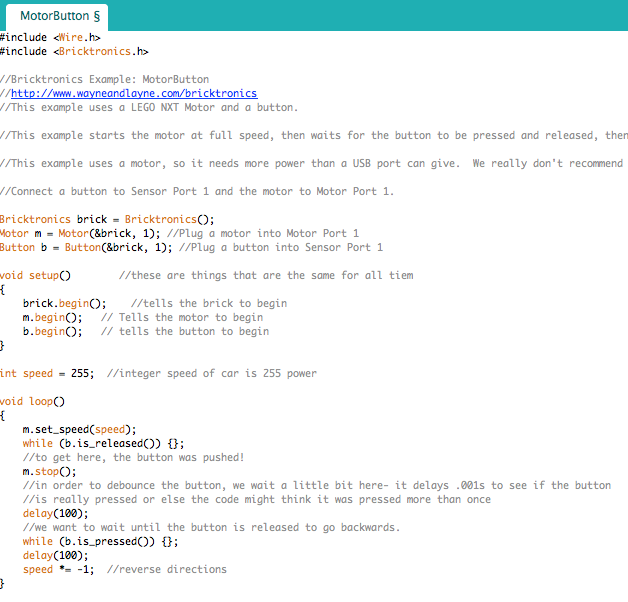The image size is (628, 602).
Task: Click the 'brick.begin();' statement
Action: (64, 304)
